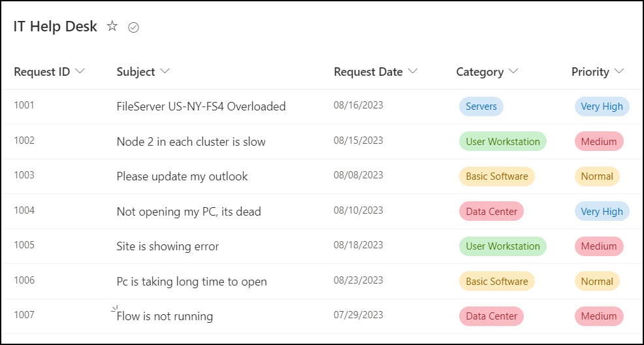644x345 pixels.
Task: Open 'FileServer US-NY-FS4 Overloaded' subject
Action: (201, 107)
